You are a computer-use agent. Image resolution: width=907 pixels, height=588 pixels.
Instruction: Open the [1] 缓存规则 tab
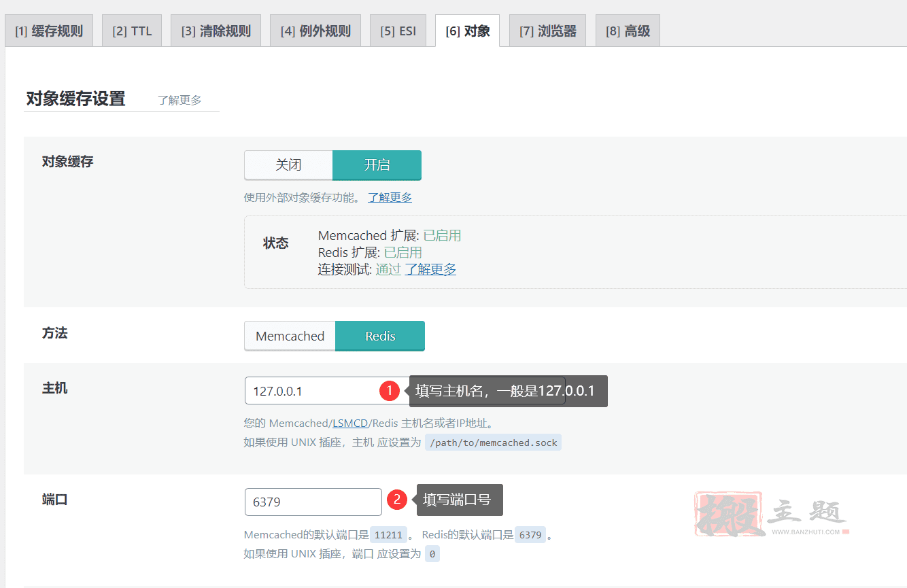click(x=49, y=31)
